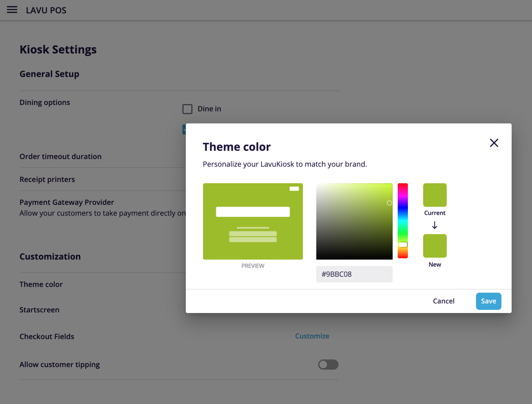Click the circular color selector handle in the gradient
Viewport: 532px width, 404px height.
[x=389, y=203]
